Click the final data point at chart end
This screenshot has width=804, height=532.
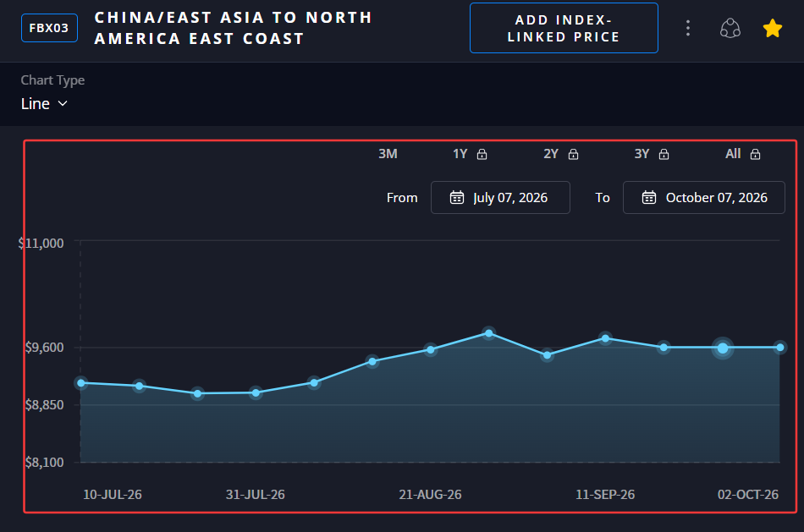(x=780, y=348)
